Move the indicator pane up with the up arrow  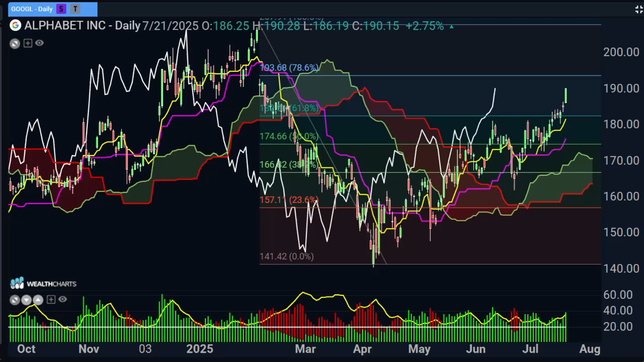(x=38, y=300)
